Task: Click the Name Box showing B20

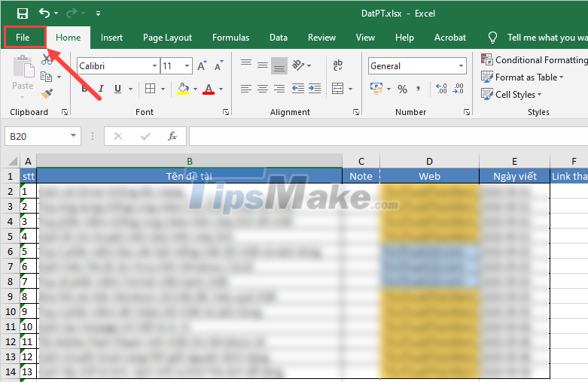Action: click(43, 136)
